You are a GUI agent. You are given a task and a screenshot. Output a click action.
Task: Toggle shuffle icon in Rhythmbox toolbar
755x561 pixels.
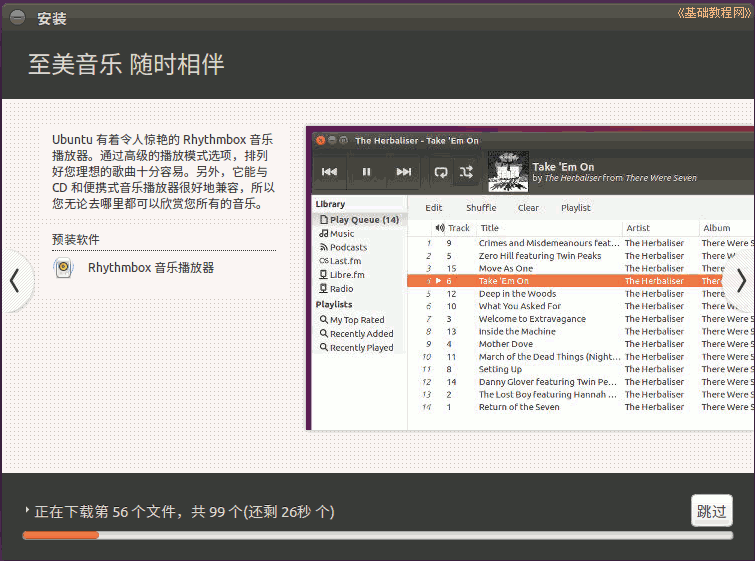pyautogui.click(x=466, y=172)
